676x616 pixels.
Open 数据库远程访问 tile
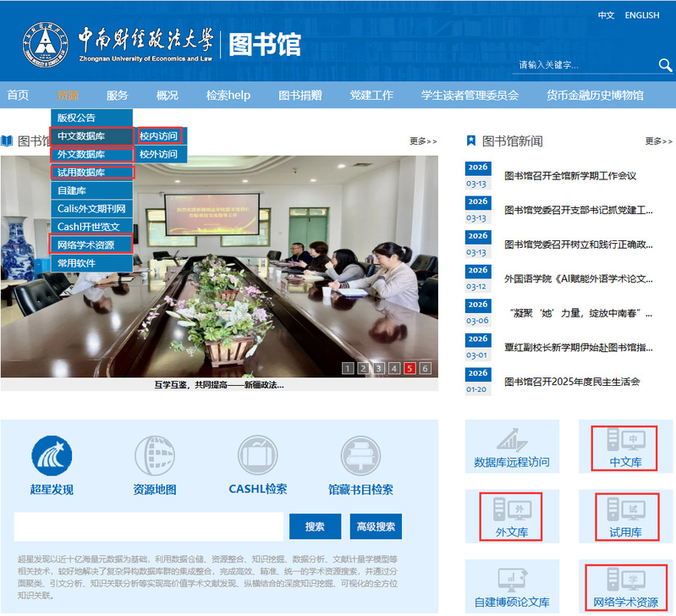coord(512,448)
